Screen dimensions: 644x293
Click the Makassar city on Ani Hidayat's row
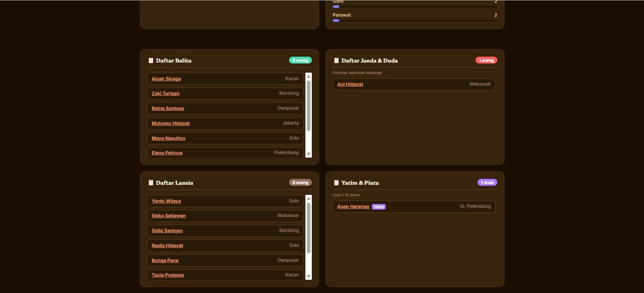[480, 84]
